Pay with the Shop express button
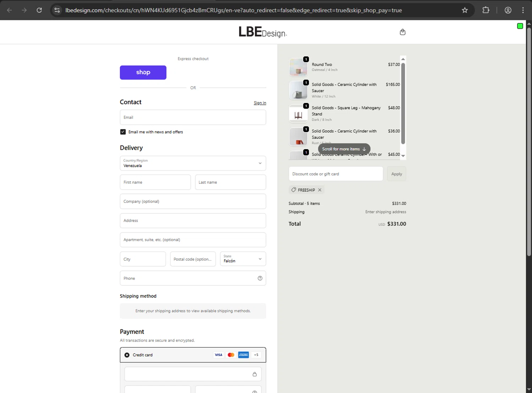The width and height of the screenshot is (532, 393). (143, 72)
